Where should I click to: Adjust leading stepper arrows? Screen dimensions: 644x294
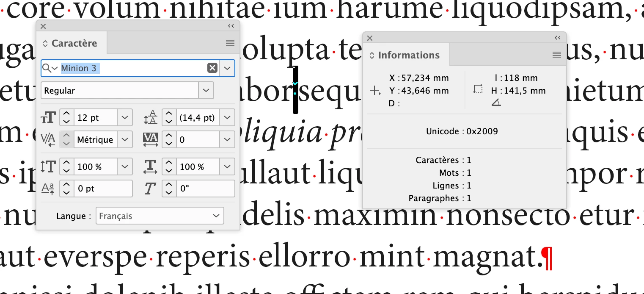(169, 118)
